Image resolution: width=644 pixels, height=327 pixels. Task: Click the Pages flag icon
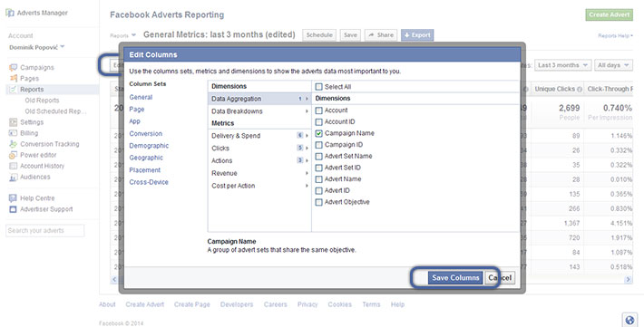click(13, 78)
